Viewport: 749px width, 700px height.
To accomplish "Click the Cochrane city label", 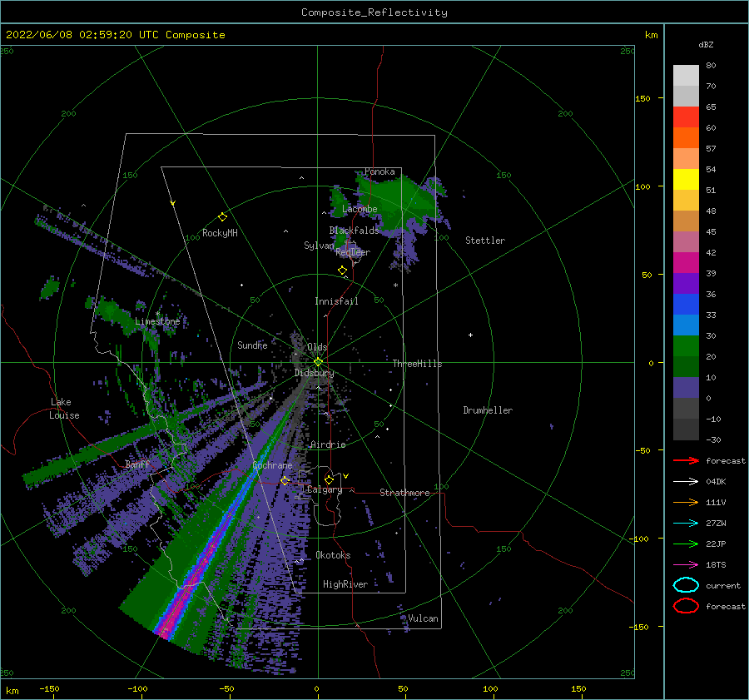I will coord(272,465).
